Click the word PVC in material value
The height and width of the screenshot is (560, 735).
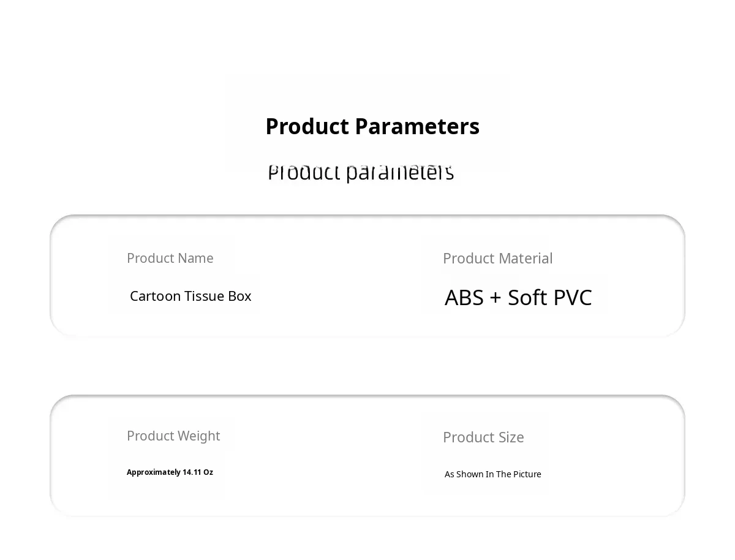click(x=572, y=298)
